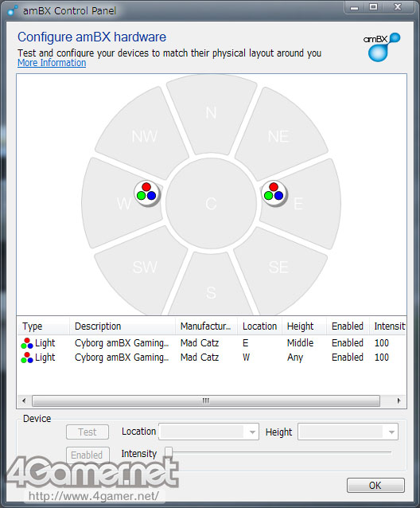Click the right arrow of horizontal scrollbar
Screen dimensions: 420x508
coord(399,401)
